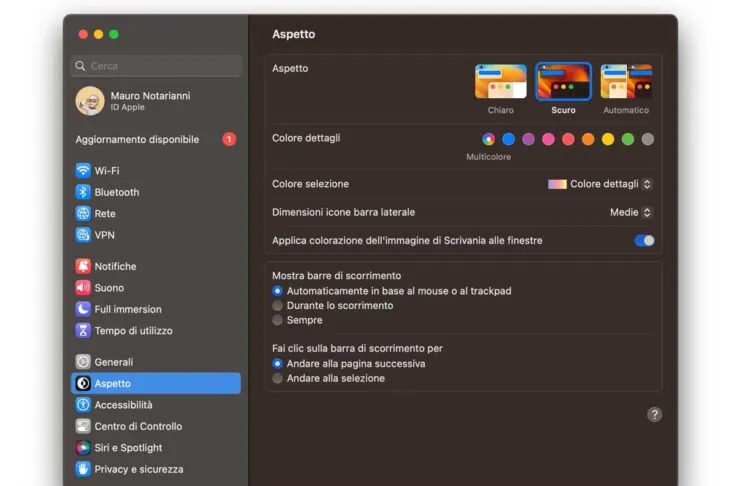
Task: Click the Privacy e sicurezza hand icon
Action: [83, 469]
